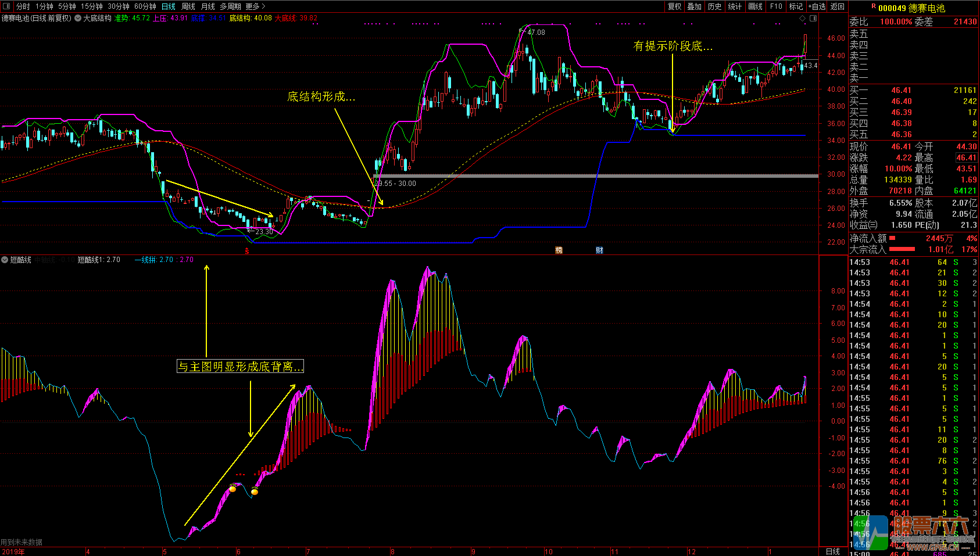980x556 pixels.
Task: Add stock with +自选 button
Action: tap(817, 6)
